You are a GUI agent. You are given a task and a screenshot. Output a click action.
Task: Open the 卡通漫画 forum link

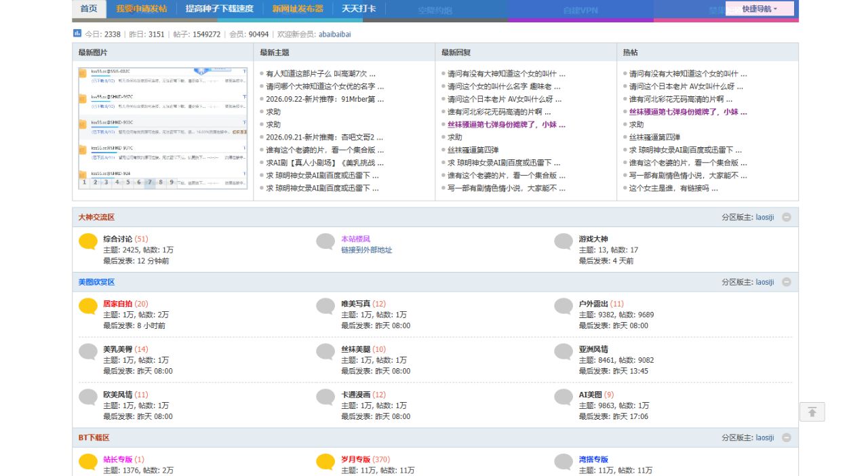[356, 395]
